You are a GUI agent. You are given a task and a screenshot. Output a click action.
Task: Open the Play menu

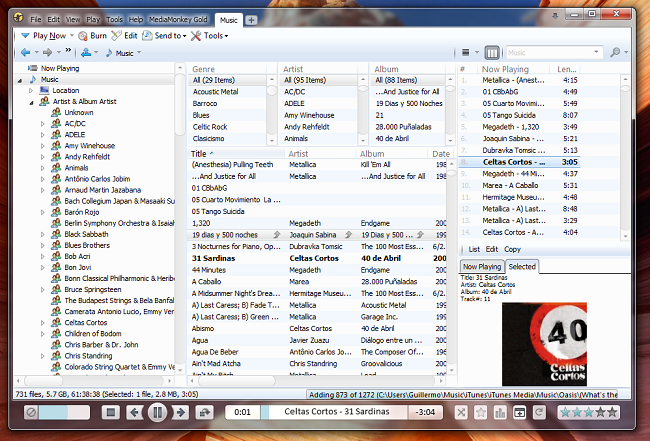[x=93, y=19]
